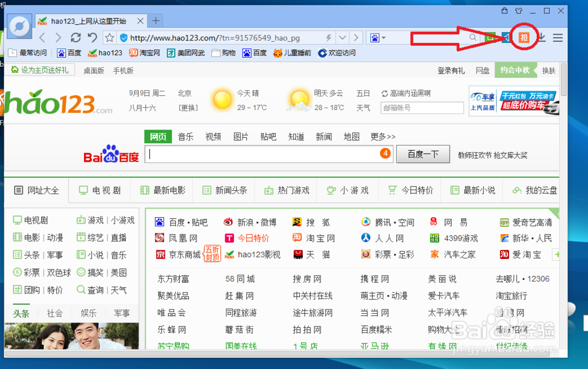Click the 百度一下 search button
588x369 pixels.
tap(423, 154)
